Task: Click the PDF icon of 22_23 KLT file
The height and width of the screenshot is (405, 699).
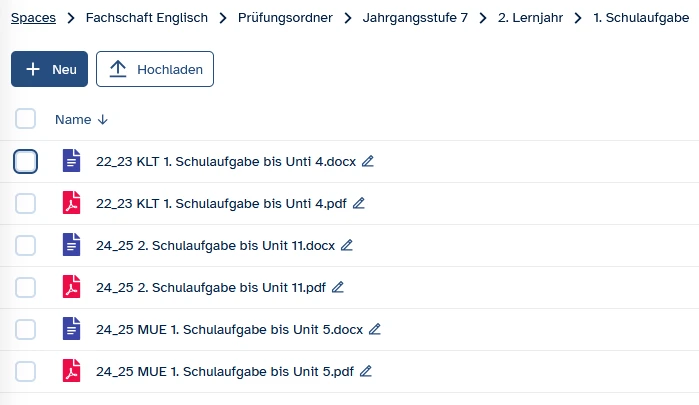Action: (70, 203)
